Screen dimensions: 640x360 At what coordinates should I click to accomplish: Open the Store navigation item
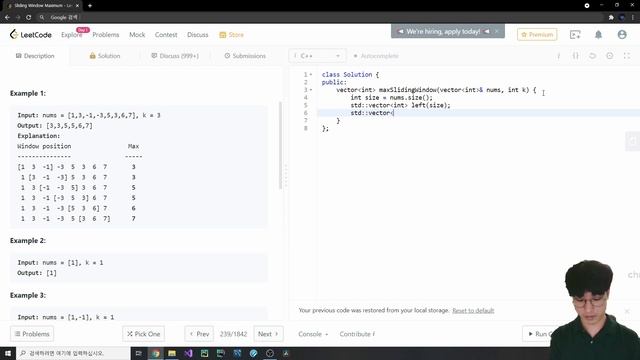[x=231, y=35]
